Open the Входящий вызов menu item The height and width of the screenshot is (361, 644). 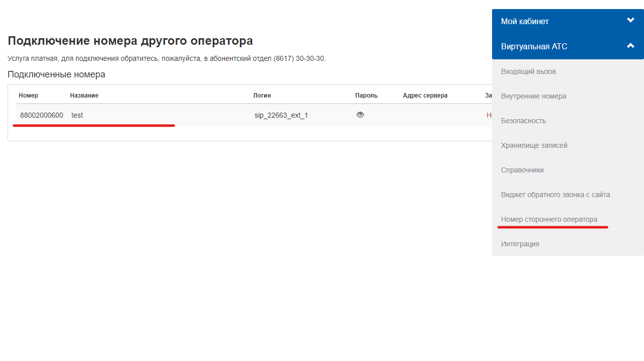coord(528,71)
